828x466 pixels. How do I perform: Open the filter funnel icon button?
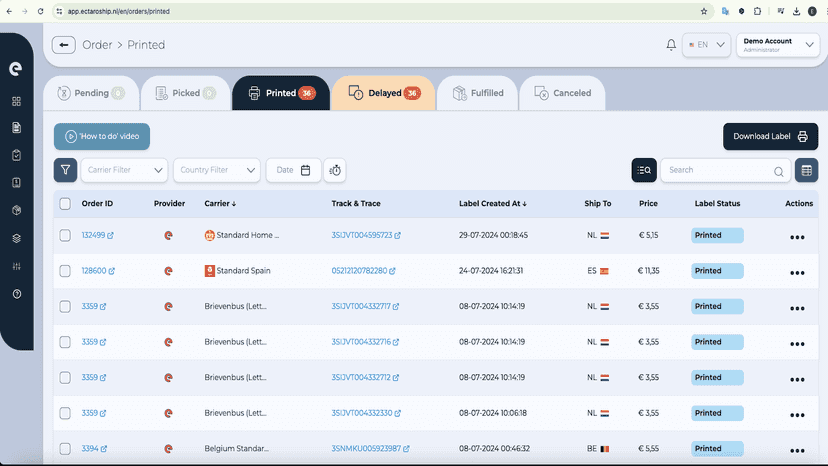click(65, 170)
